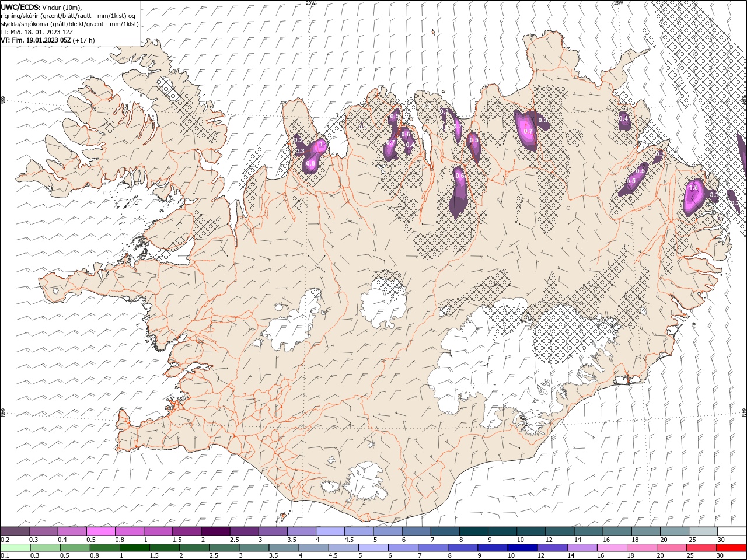Viewport: 747px width, 560px height.
Task: Select the dusky purple 0.2 swatch in upper legend
Action: coord(15,531)
